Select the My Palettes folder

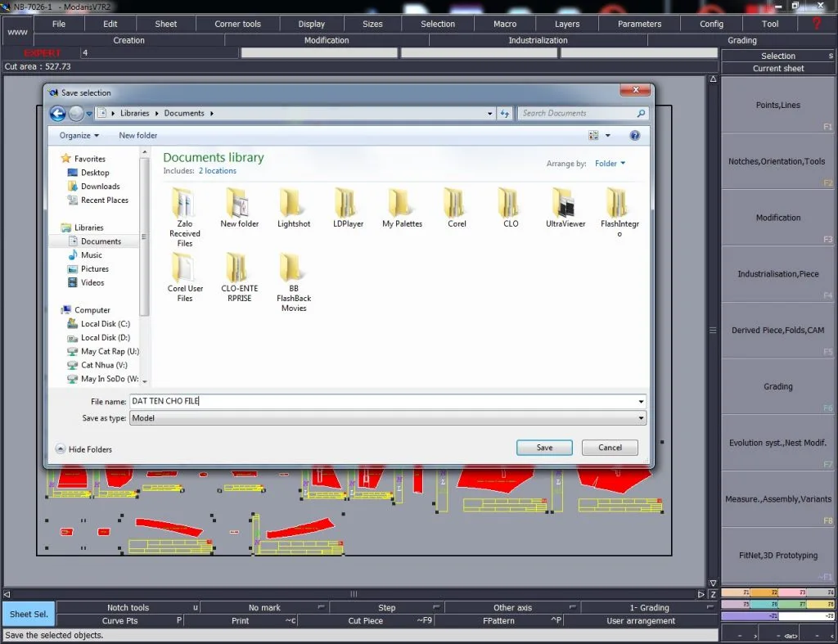point(402,207)
